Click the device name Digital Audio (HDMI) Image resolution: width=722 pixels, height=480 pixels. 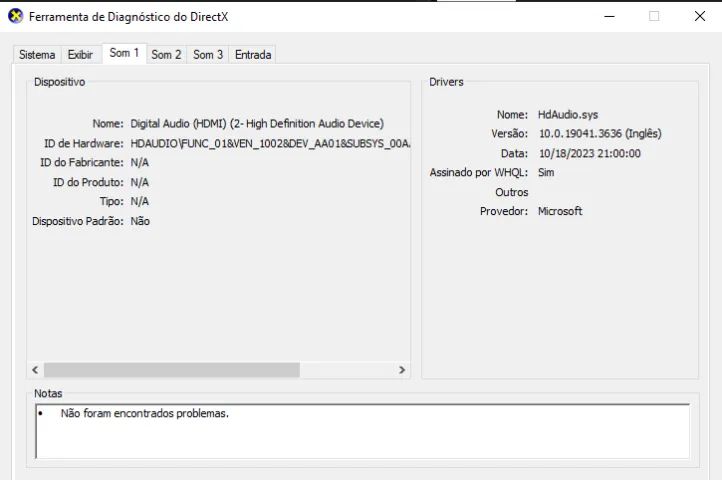pyautogui.click(x=257, y=123)
